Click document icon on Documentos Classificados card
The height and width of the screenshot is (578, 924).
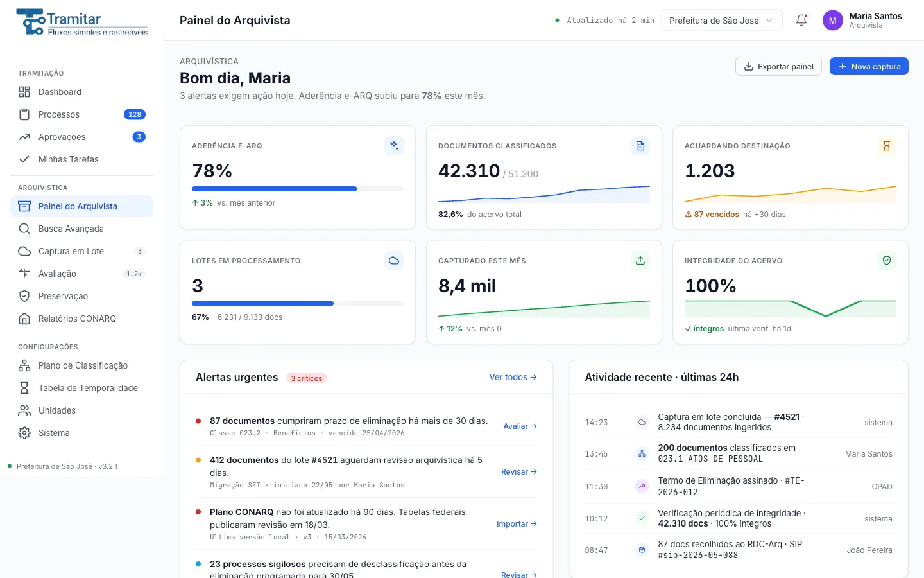640,146
